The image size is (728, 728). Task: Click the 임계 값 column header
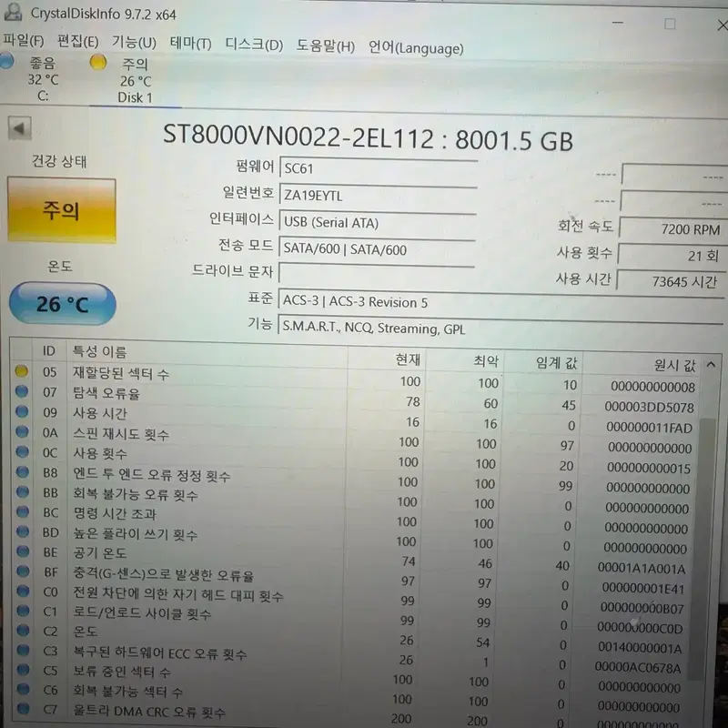tap(543, 362)
